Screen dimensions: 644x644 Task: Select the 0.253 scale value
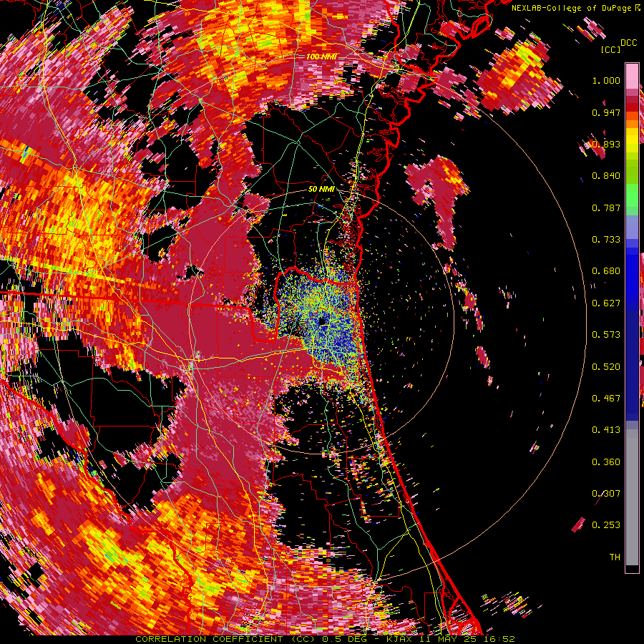click(x=606, y=525)
